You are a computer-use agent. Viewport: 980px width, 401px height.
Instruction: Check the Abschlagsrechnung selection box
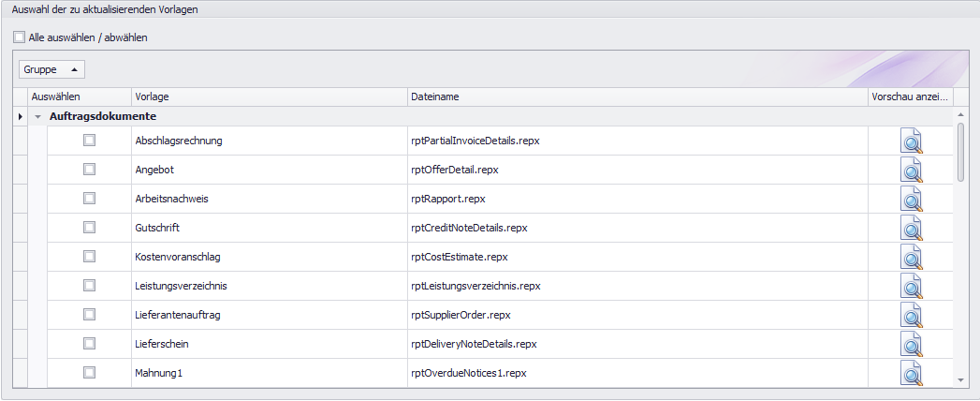90,141
